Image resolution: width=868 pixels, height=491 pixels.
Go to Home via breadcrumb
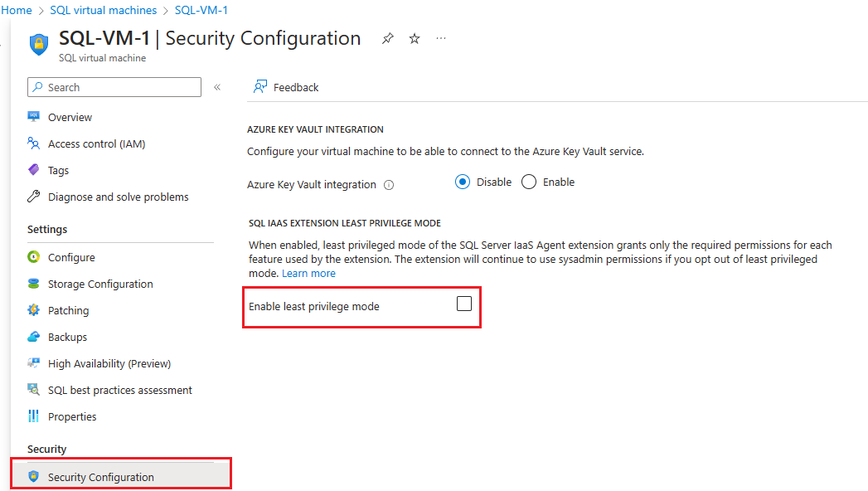(17, 10)
